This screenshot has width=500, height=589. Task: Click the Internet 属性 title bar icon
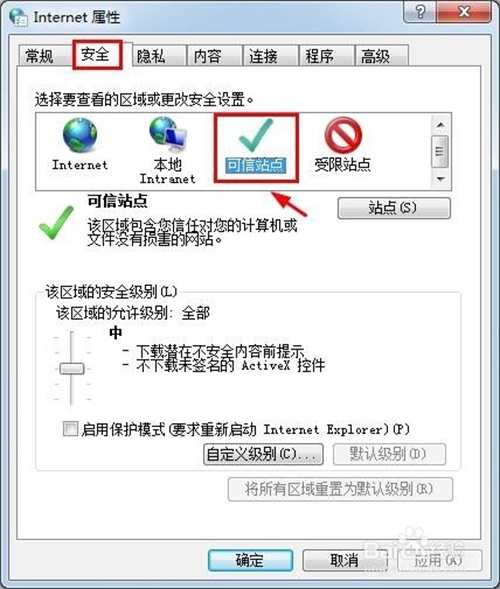(x=18, y=17)
